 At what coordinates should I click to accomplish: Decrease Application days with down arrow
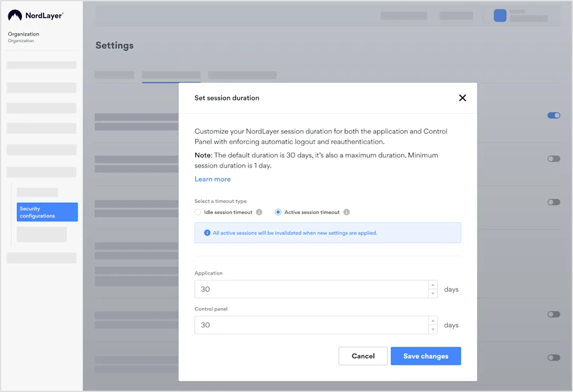coord(433,293)
